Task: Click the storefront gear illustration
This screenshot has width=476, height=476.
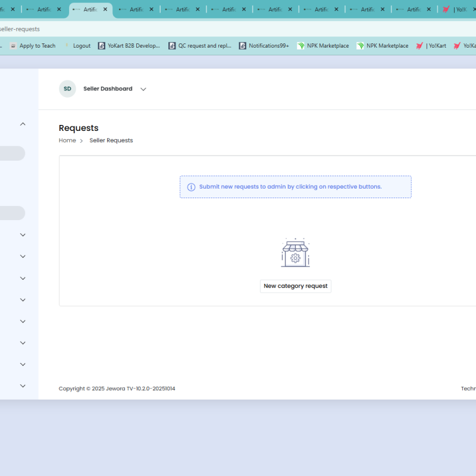Action: point(295,253)
